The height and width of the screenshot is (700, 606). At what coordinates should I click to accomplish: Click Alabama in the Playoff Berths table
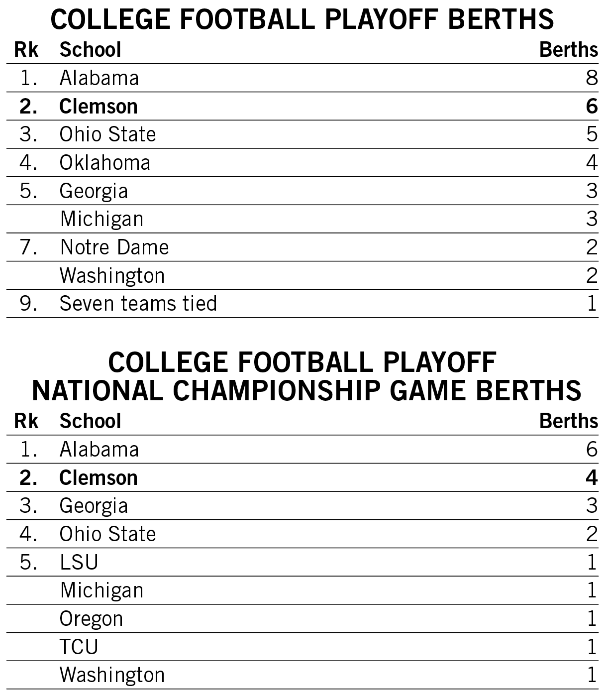(x=99, y=78)
